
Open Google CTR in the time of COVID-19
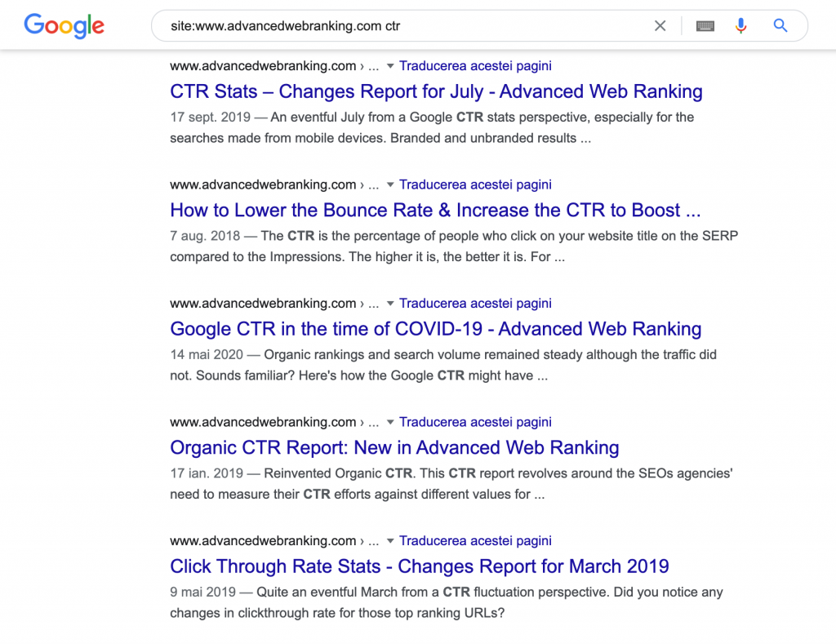coord(436,329)
